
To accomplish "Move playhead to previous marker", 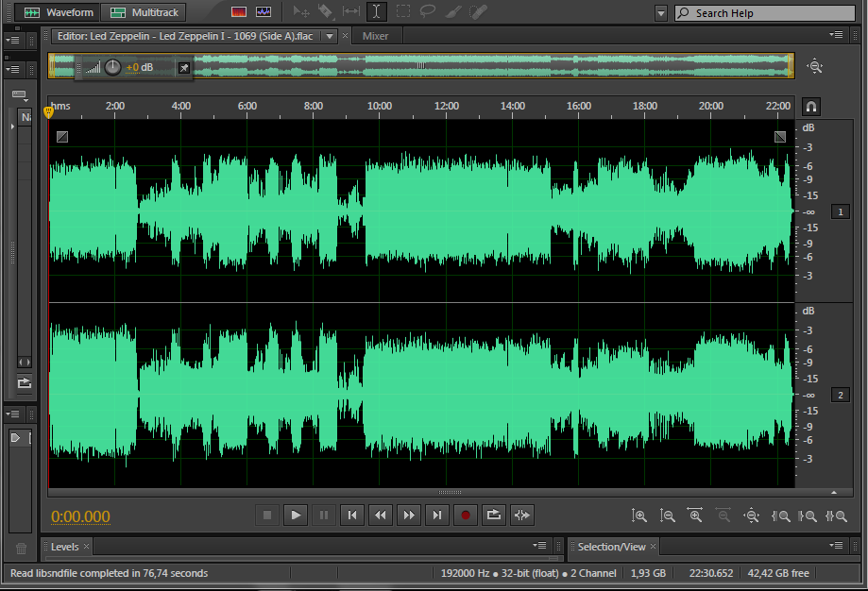I will (x=352, y=515).
